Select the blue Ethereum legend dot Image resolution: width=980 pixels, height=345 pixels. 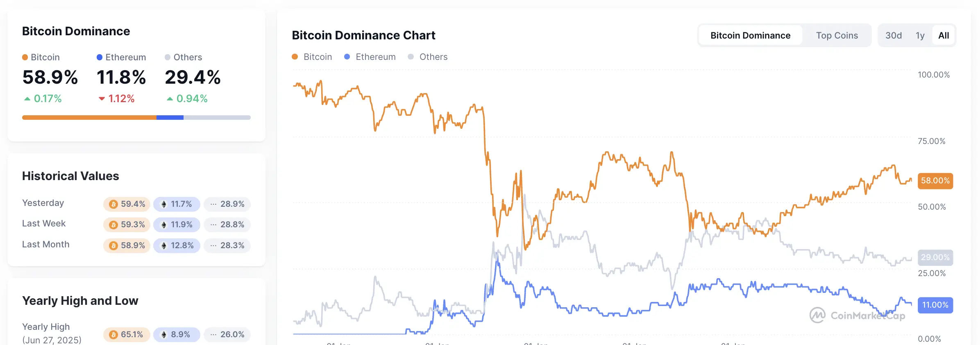pos(347,57)
